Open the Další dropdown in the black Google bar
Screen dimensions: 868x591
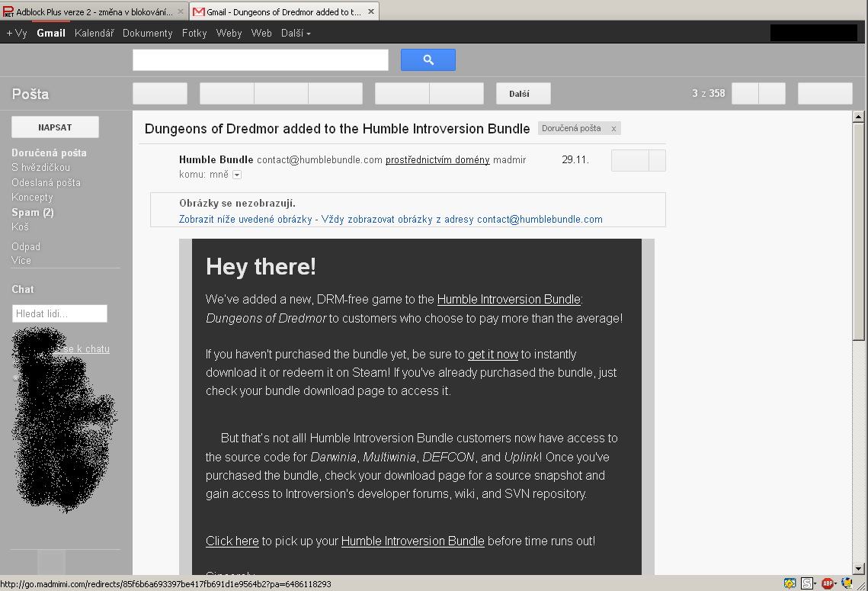pyautogui.click(x=296, y=34)
